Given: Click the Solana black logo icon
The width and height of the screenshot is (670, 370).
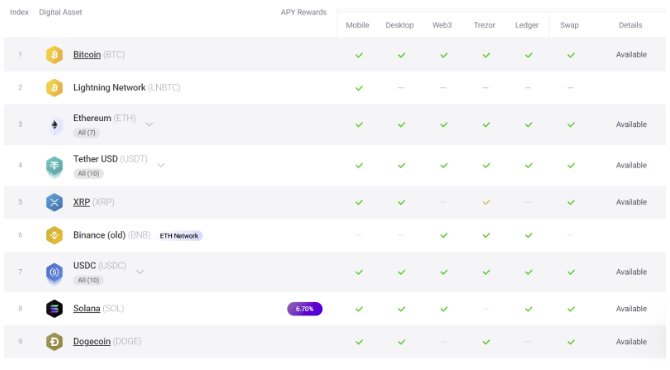Looking at the screenshot, I should pos(54,308).
